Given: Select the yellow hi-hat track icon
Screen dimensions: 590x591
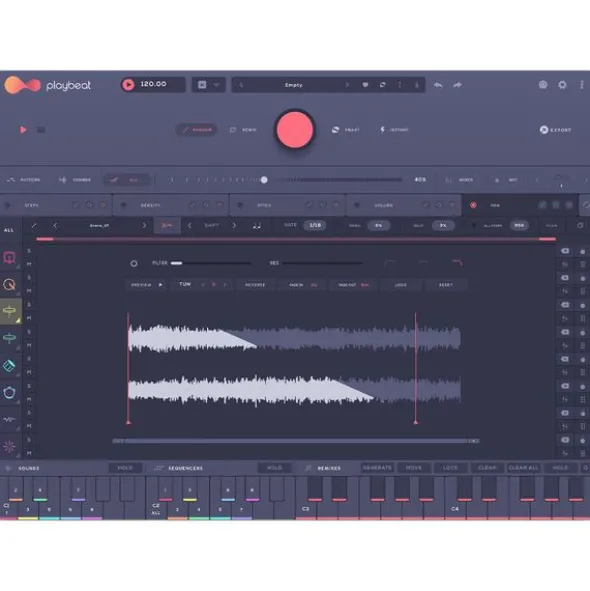Looking at the screenshot, I should tap(10, 311).
